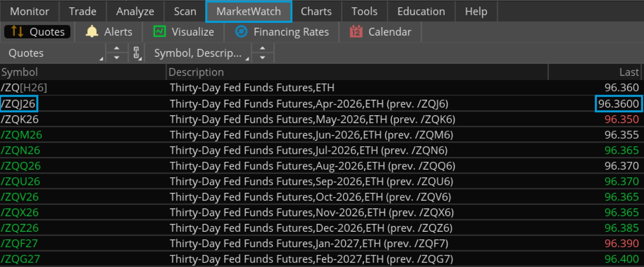The image size is (644, 267).
Task: Open the Help tab
Action: 476,11
